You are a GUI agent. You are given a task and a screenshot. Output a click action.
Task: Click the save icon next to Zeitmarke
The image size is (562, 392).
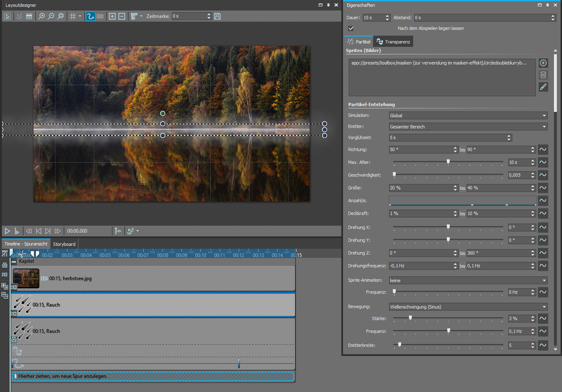coord(217,16)
